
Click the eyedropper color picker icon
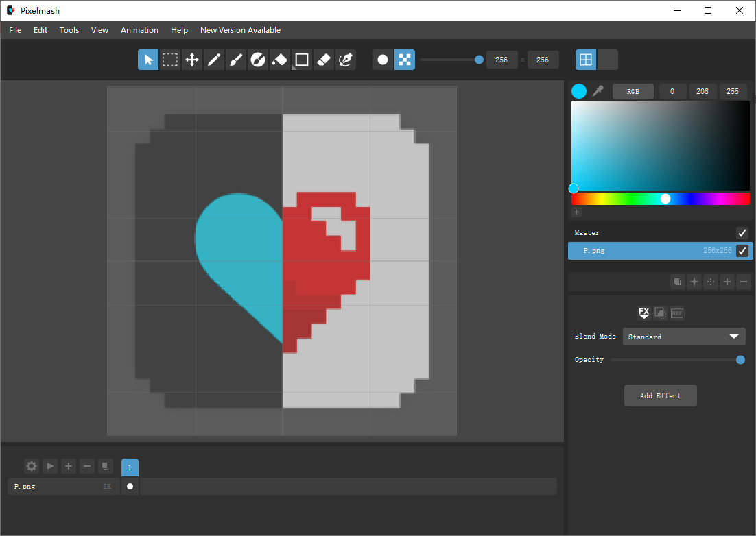click(598, 91)
